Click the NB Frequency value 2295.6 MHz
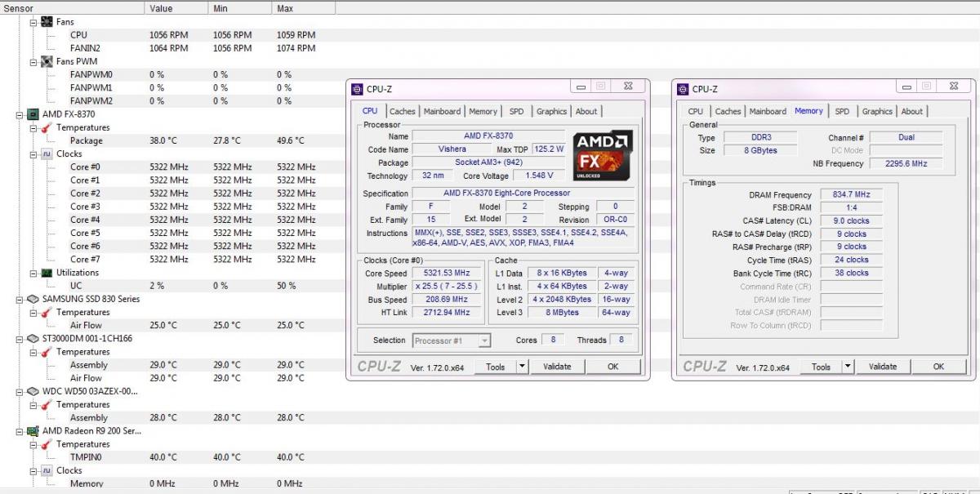Screen dimensions: 980x494 tap(906, 163)
